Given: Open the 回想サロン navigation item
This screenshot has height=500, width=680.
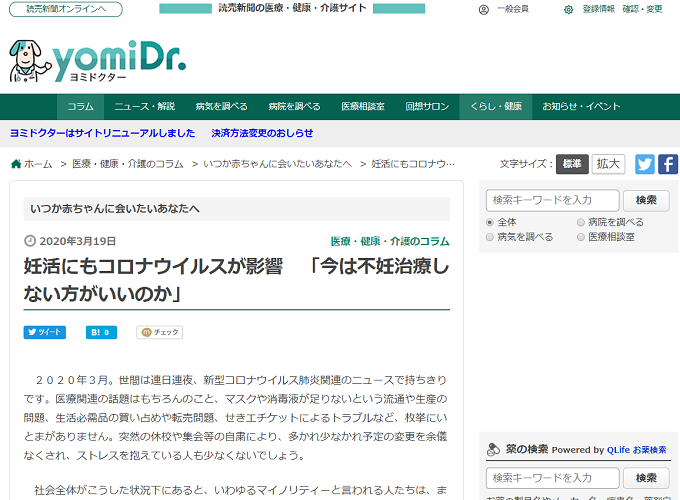Looking at the screenshot, I should click(x=427, y=107).
